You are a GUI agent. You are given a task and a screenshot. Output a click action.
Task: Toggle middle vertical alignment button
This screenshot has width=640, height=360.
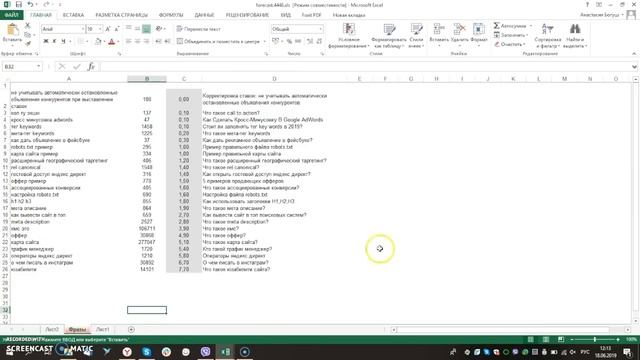138,29
